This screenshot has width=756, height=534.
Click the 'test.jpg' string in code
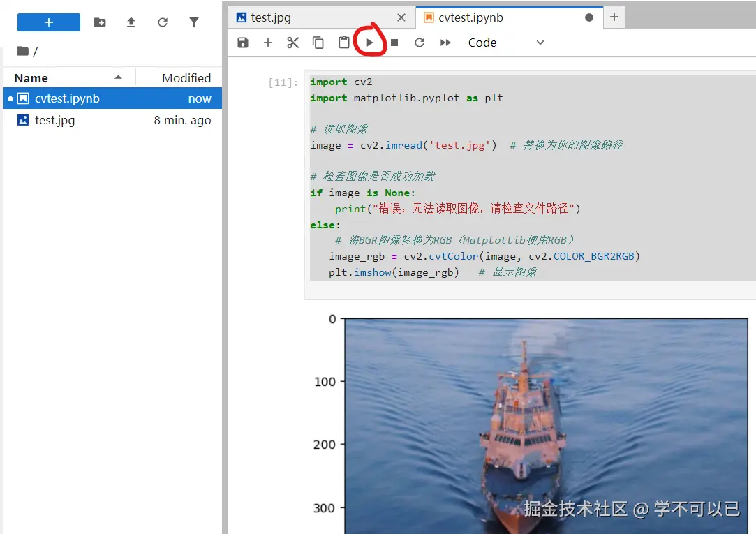pyautogui.click(x=459, y=145)
